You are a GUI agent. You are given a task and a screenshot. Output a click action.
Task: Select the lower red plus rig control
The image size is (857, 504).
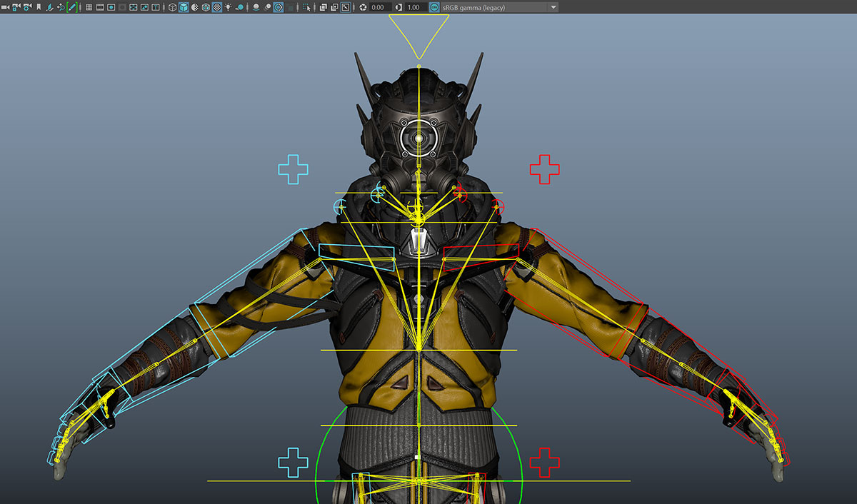pos(544,463)
